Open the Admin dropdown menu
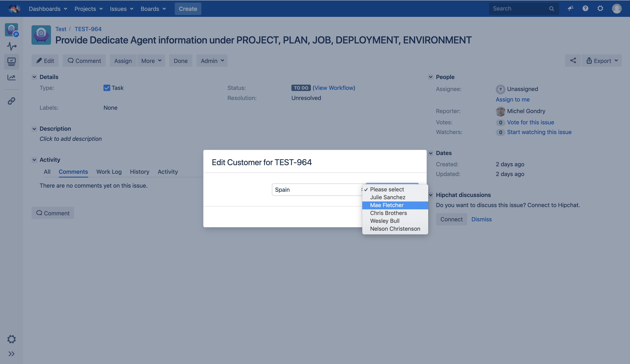630x364 pixels. (212, 61)
